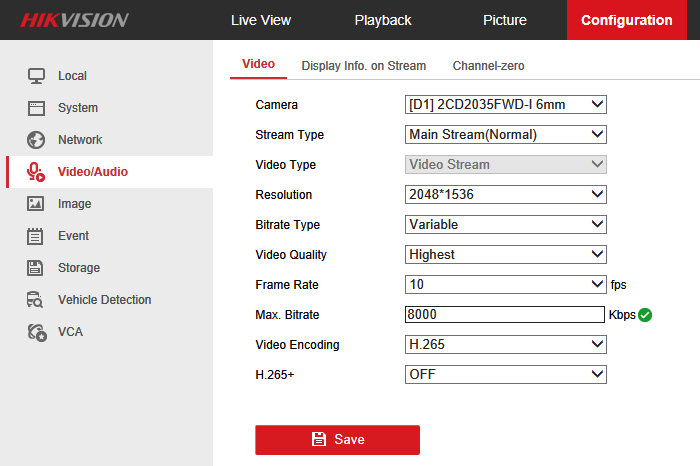The height and width of the screenshot is (466, 700).
Task: Select Video/Audio in sidebar
Action: (109, 172)
